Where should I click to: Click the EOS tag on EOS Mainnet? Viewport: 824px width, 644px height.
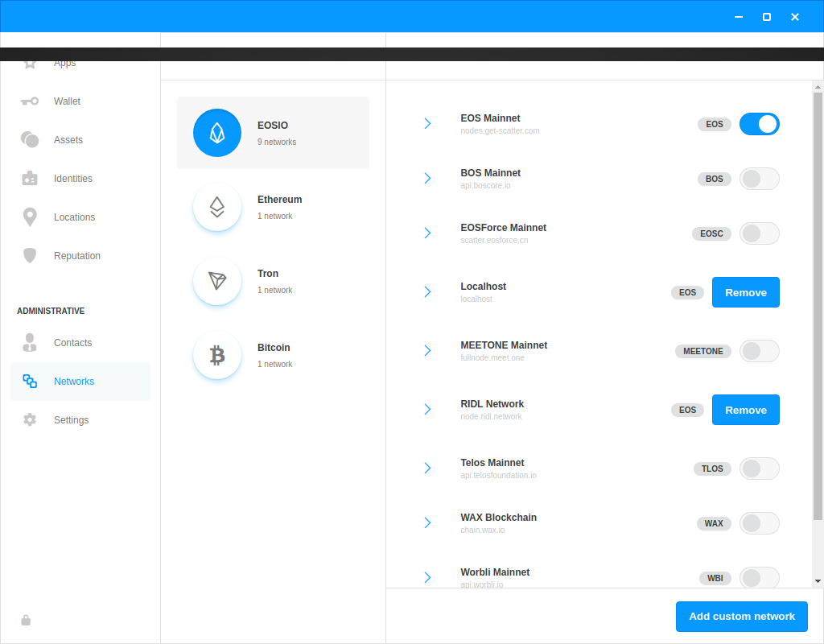coord(715,124)
